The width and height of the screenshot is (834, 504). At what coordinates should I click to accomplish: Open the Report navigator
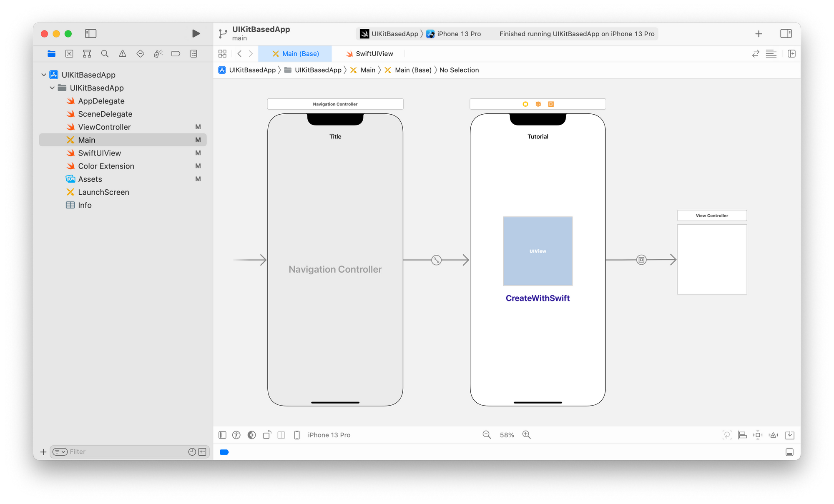[x=193, y=53]
